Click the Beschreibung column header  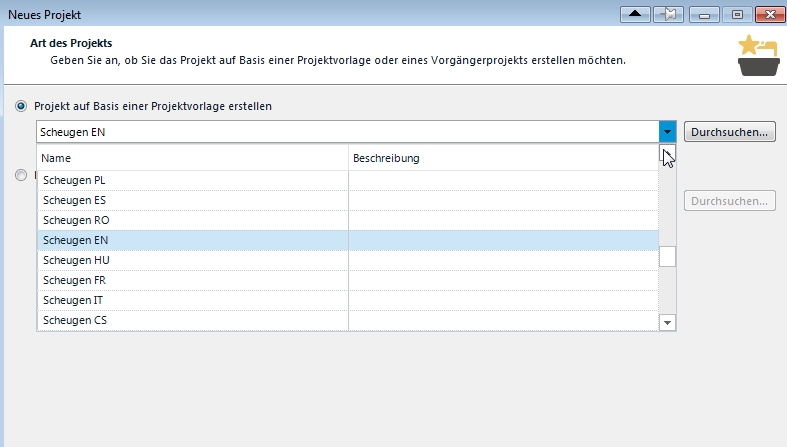pyautogui.click(x=503, y=158)
